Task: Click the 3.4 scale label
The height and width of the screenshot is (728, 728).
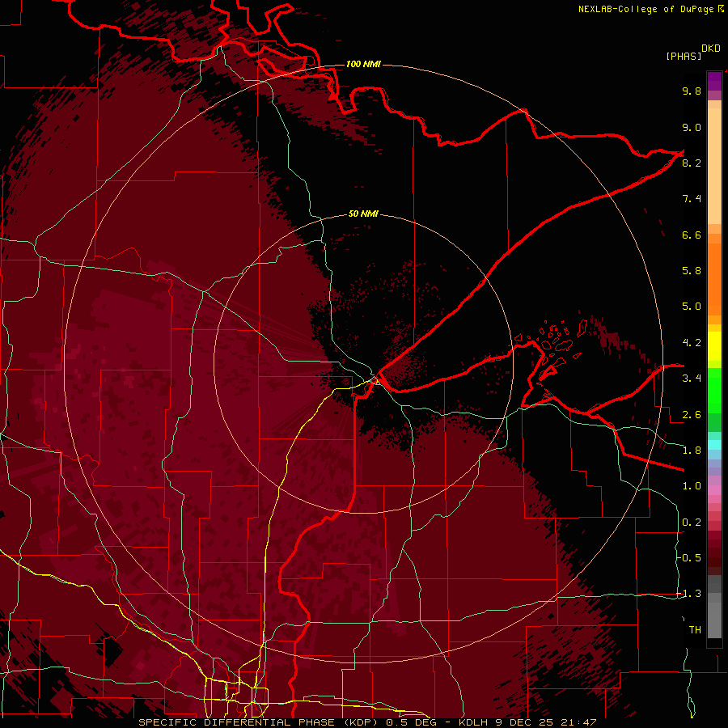Action: click(692, 379)
